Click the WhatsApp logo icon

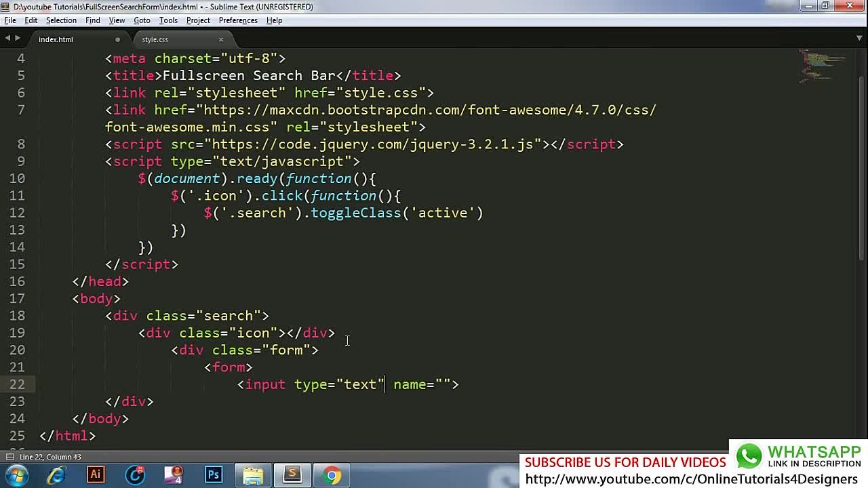(749, 456)
